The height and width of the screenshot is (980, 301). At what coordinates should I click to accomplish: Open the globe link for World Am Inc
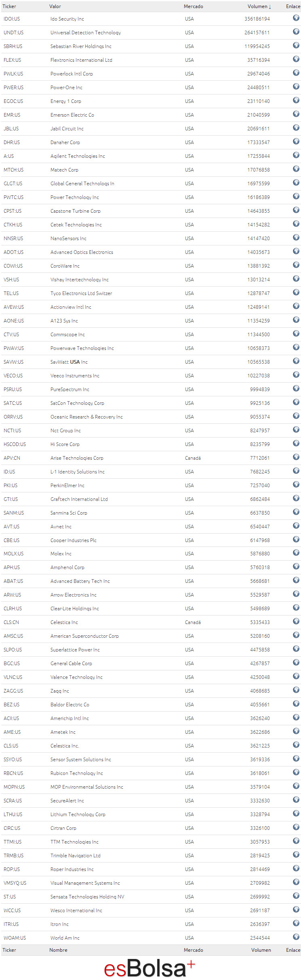pyautogui.click(x=296, y=937)
